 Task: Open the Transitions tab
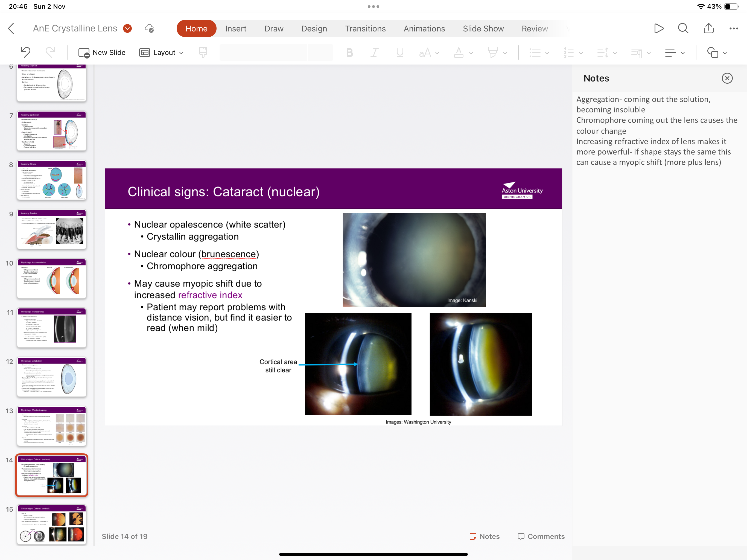tap(365, 28)
